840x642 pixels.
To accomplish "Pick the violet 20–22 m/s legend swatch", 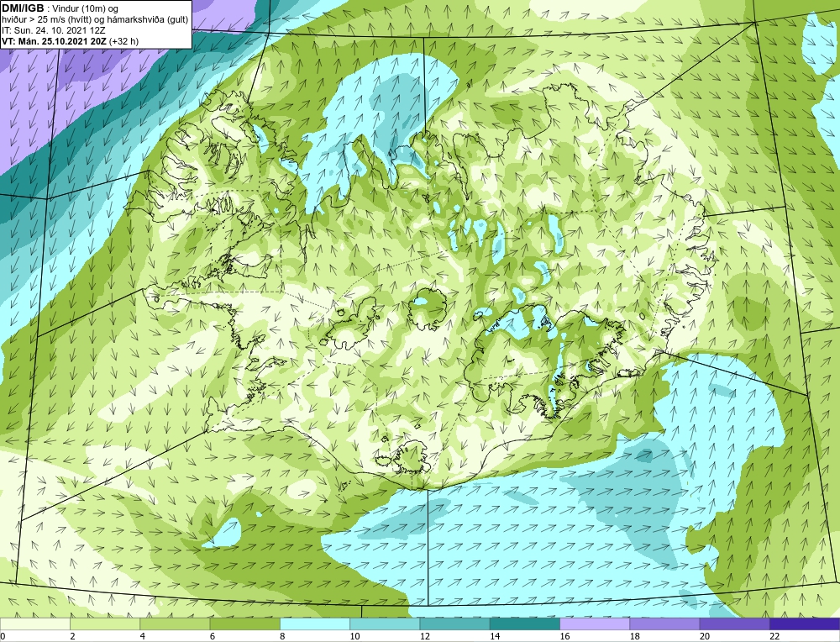I will click(x=734, y=624).
